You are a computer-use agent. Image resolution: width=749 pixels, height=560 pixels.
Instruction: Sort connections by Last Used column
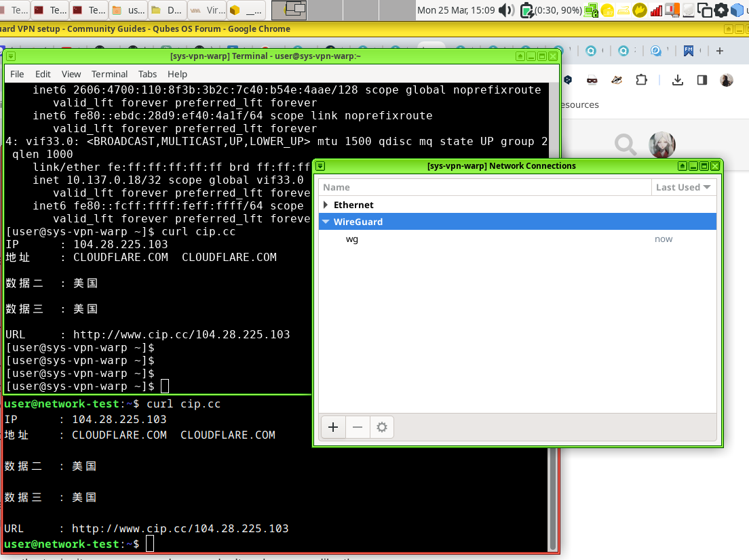[683, 187]
